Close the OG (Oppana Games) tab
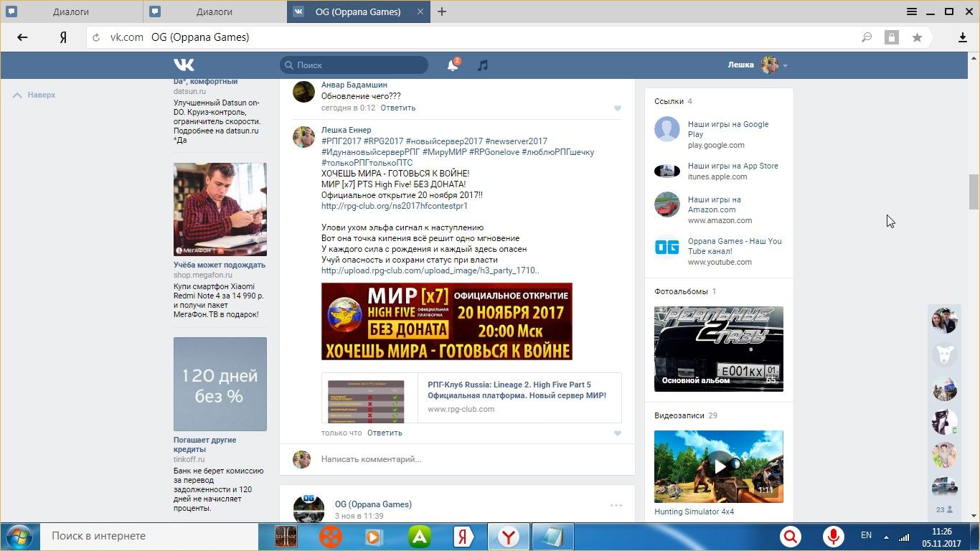The height and width of the screenshot is (551, 980). point(420,11)
